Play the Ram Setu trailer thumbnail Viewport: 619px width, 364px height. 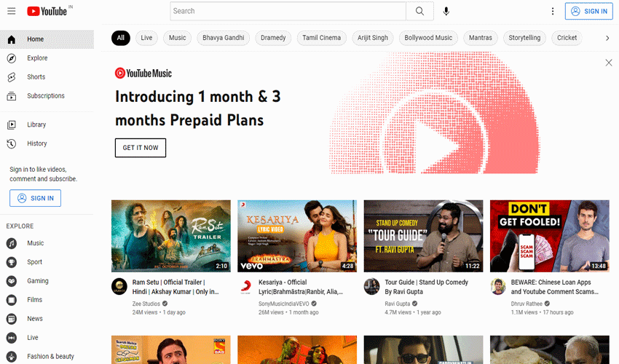point(171,236)
